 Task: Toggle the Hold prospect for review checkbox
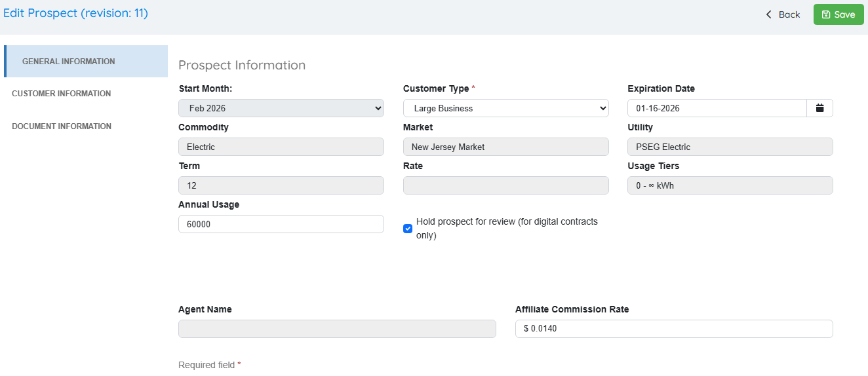pyautogui.click(x=408, y=229)
